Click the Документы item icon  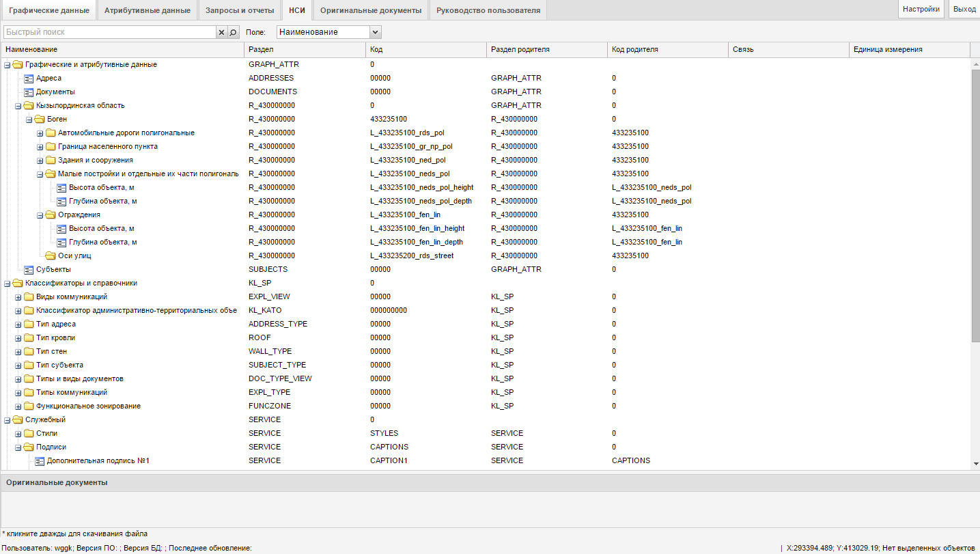(x=29, y=92)
